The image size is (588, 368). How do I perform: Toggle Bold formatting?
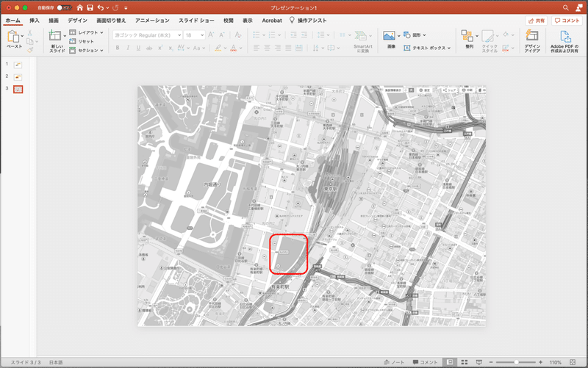click(x=118, y=48)
